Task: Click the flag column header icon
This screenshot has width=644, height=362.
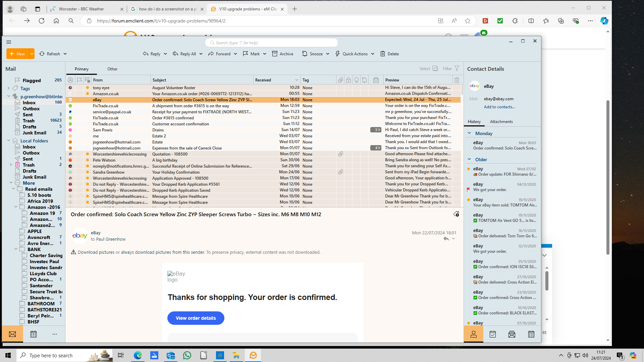Action: click(79, 80)
